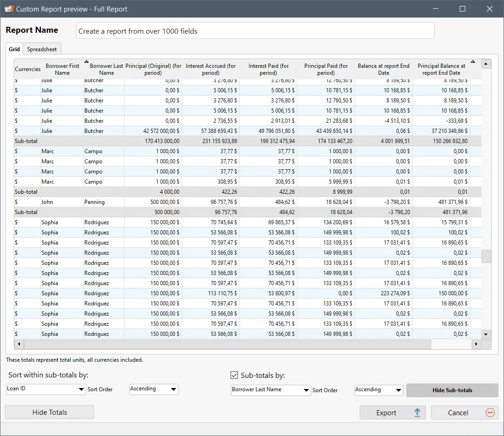Click the Hide Sub-totals button

click(x=452, y=390)
